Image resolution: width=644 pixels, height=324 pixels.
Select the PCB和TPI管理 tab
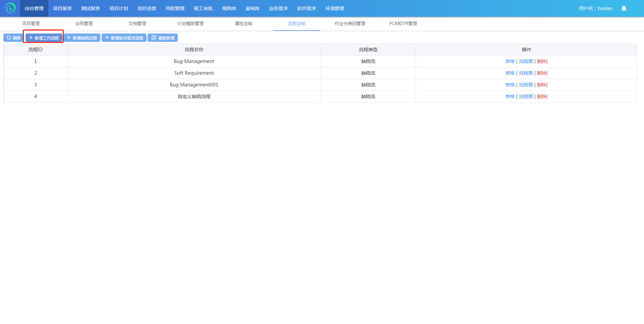point(403,23)
